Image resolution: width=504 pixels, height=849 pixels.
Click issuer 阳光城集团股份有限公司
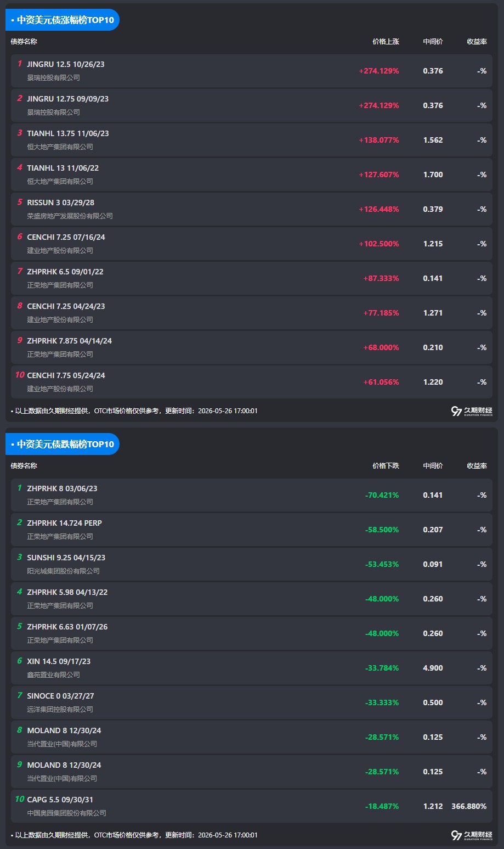tap(64, 571)
